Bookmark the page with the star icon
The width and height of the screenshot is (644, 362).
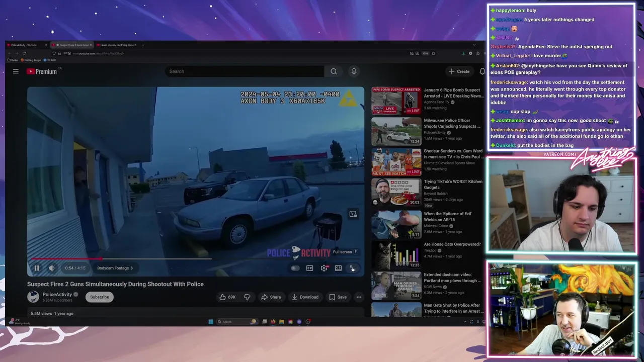coord(433,53)
